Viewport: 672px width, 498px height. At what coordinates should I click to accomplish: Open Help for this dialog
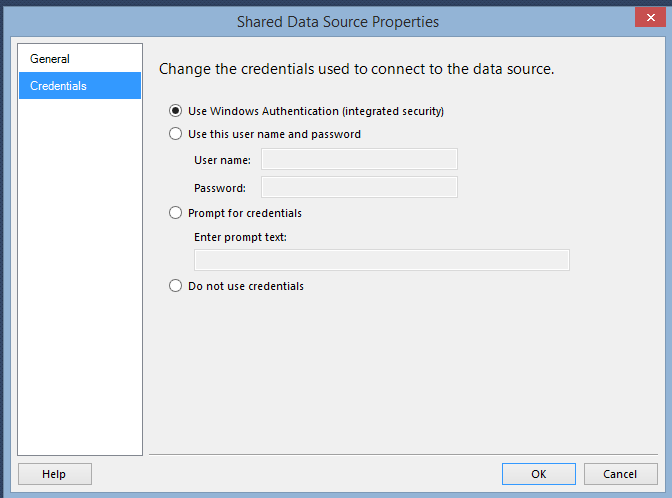[55, 474]
